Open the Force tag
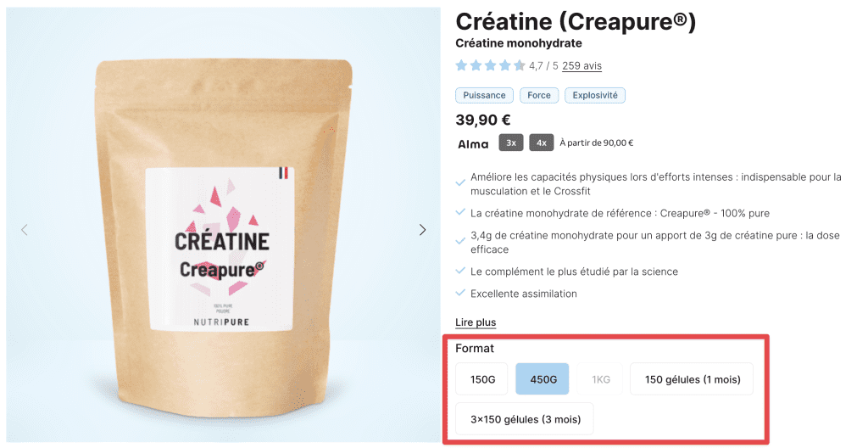 (539, 95)
